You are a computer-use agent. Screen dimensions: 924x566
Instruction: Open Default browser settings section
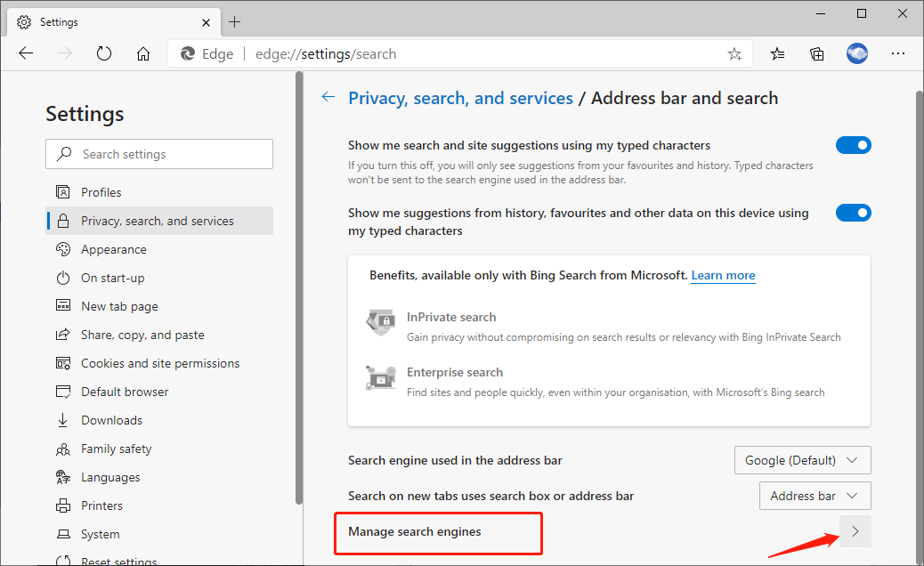click(159, 392)
